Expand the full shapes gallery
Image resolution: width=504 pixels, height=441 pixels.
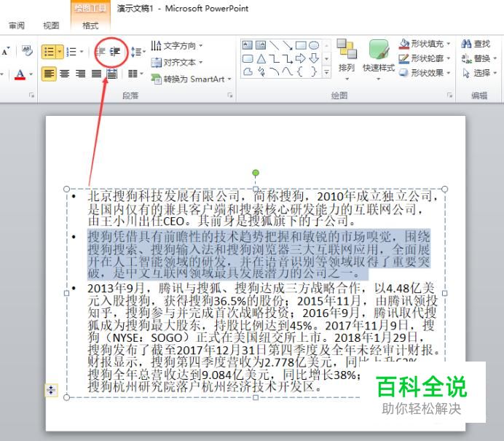click(326, 72)
